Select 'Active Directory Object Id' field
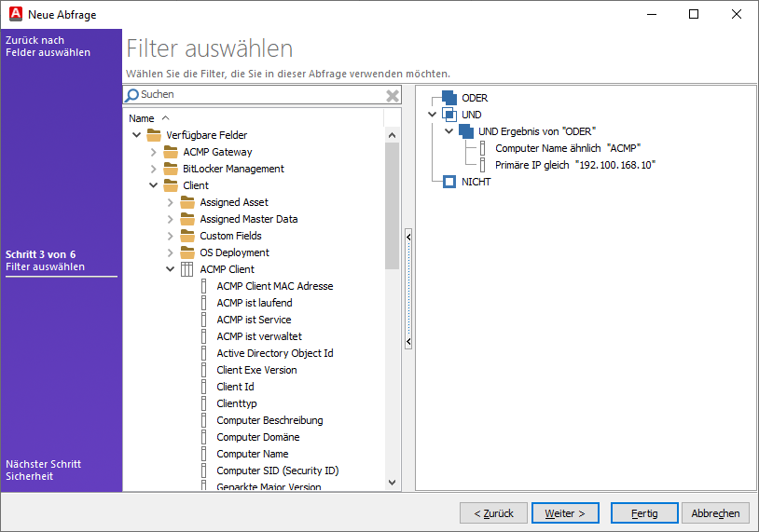 [x=275, y=353]
